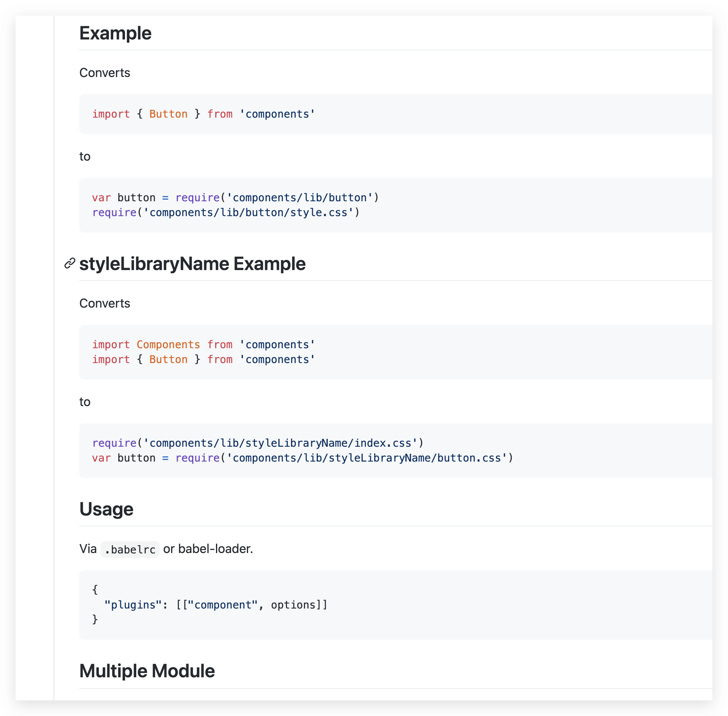This screenshot has width=728, height=716.
Task: Click the require('components/lib/button') code line
Action: [235, 197]
